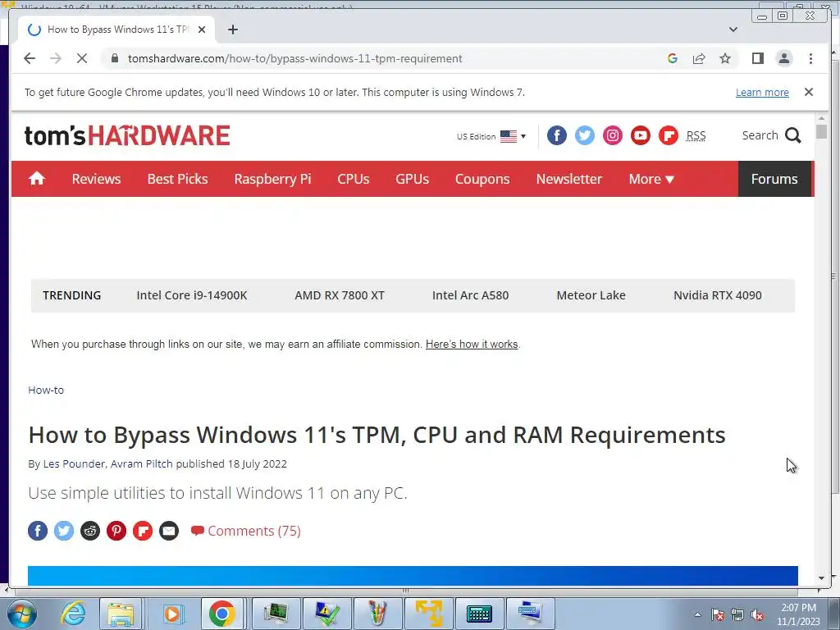Open the How-to breadcrumb
This screenshot has width=840, height=630.
[x=46, y=390]
